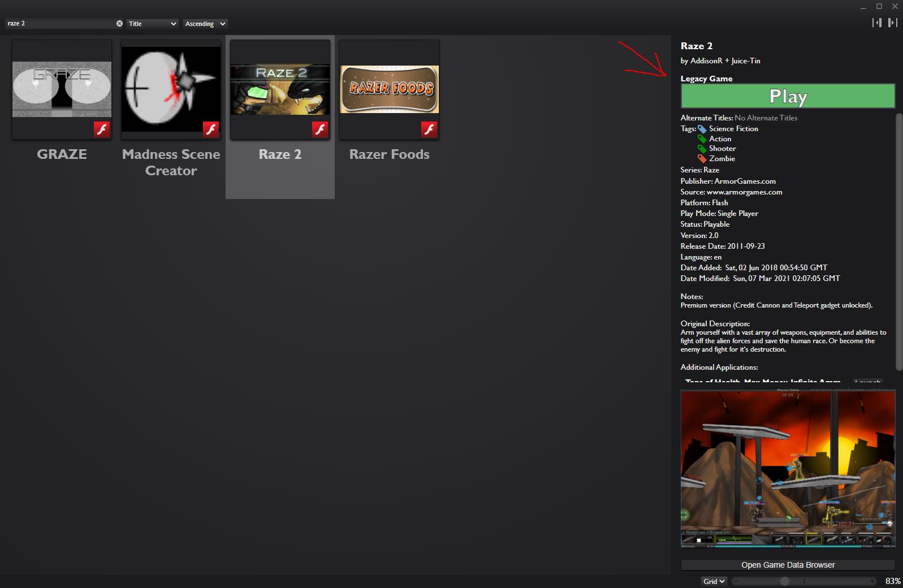Click the green Play button

(x=788, y=96)
